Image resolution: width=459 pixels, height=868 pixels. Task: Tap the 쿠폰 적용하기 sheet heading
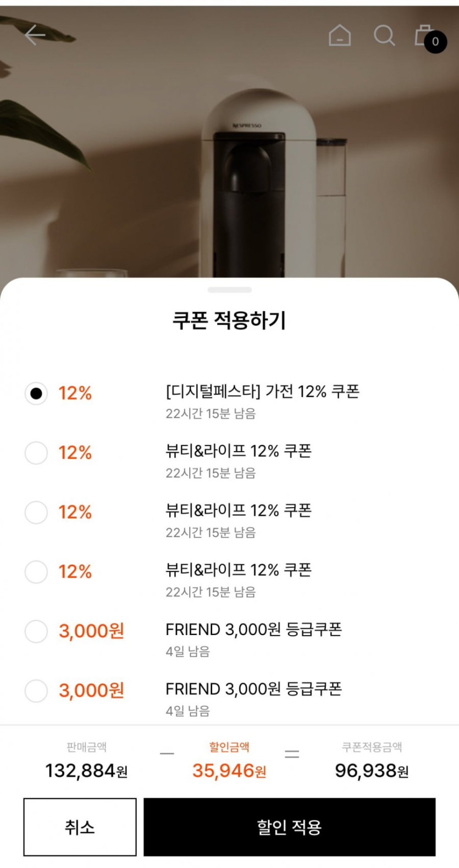(229, 320)
